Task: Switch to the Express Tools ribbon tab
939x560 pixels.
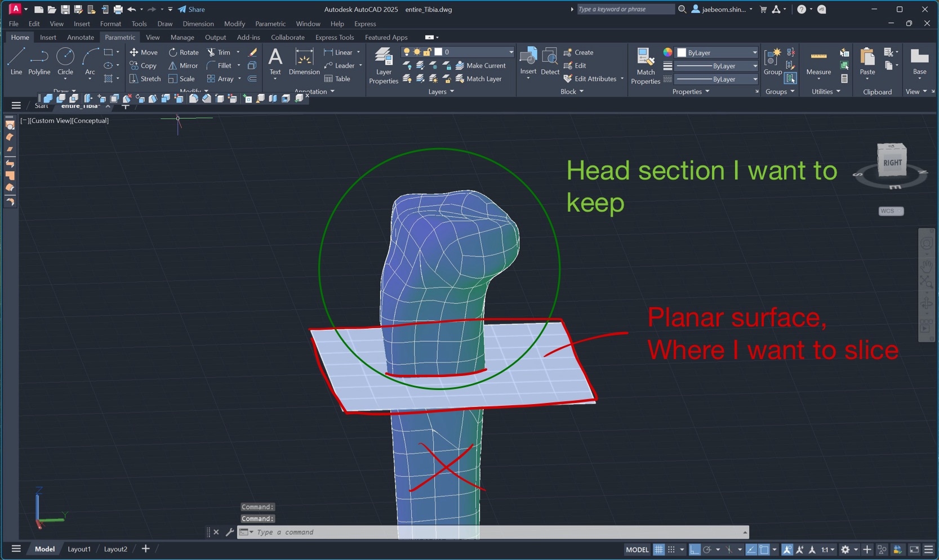Action: (x=335, y=37)
